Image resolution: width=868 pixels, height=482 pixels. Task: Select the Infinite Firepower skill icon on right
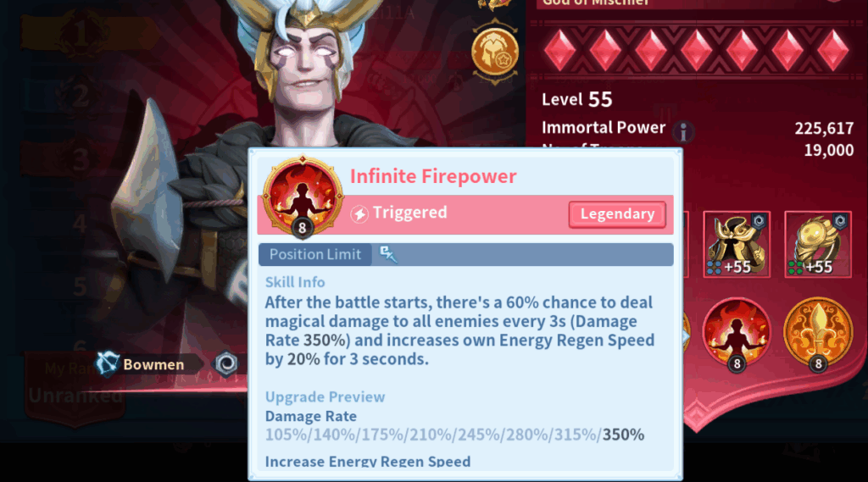coord(737,334)
